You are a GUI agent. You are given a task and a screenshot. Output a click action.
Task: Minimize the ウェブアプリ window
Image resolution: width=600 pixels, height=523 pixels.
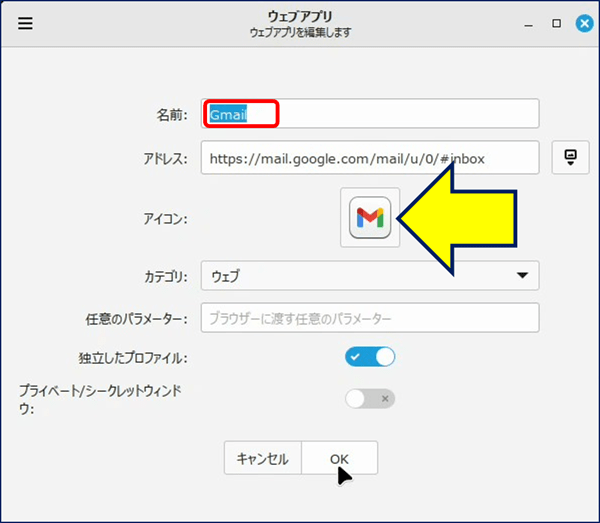coord(528,25)
